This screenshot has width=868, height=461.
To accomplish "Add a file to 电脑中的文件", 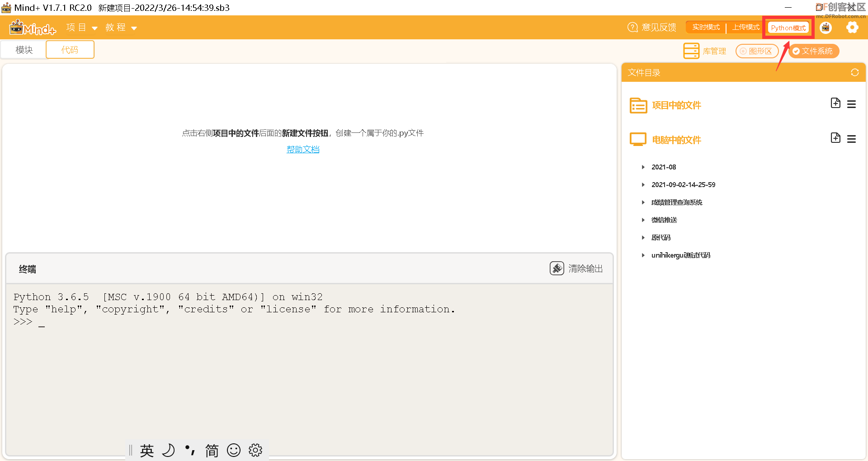I will [836, 138].
